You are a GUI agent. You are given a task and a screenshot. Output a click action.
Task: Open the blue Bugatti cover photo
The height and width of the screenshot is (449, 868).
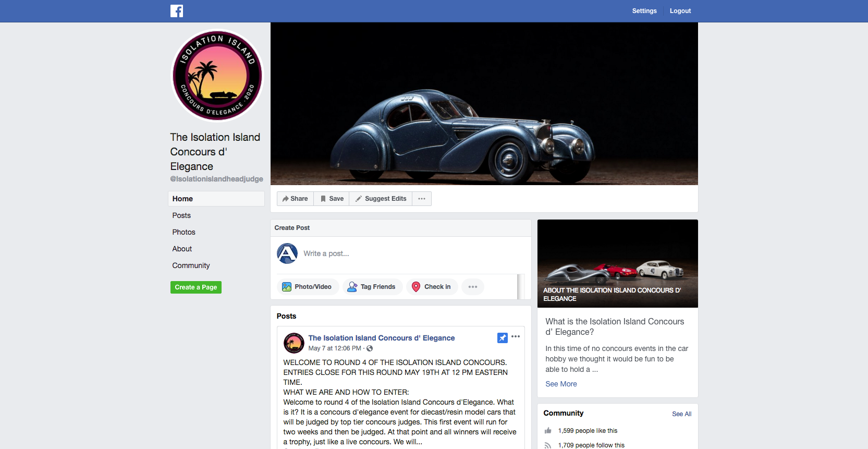tap(484, 104)
